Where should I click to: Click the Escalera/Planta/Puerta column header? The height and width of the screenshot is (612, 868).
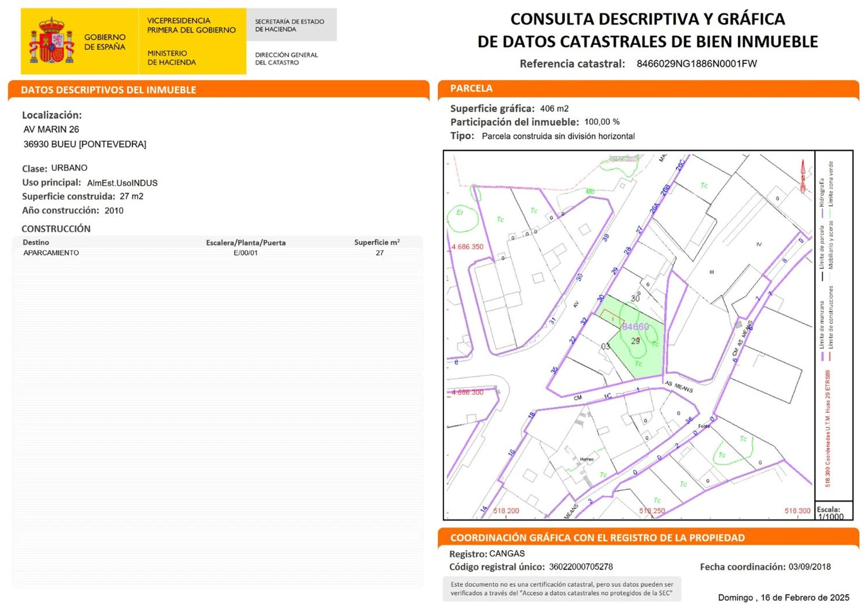pos(246,243)
